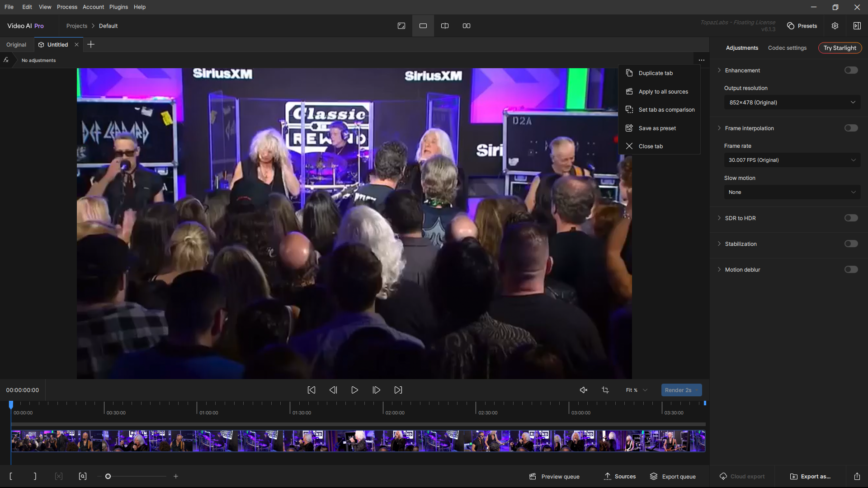Image resolution: width=868 pixels, height=488 pixels.
Task: Open the Preview queue
Action: tap(554, 476)
